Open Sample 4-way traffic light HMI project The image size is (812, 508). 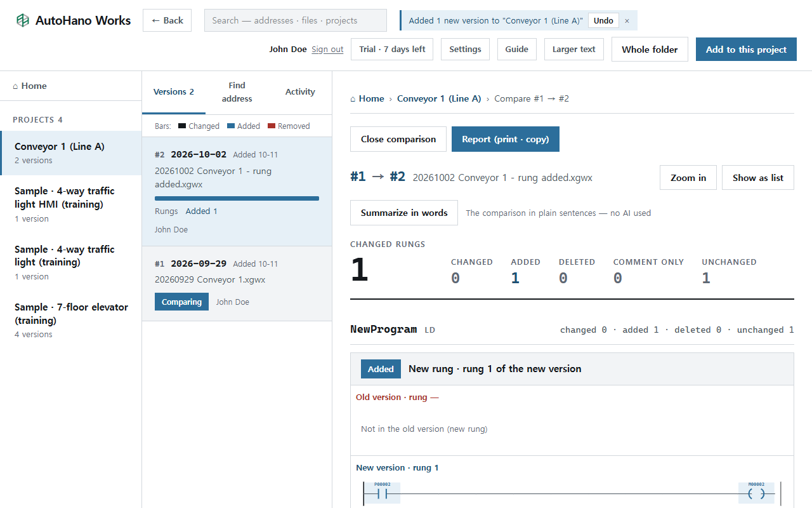point(70,204)
